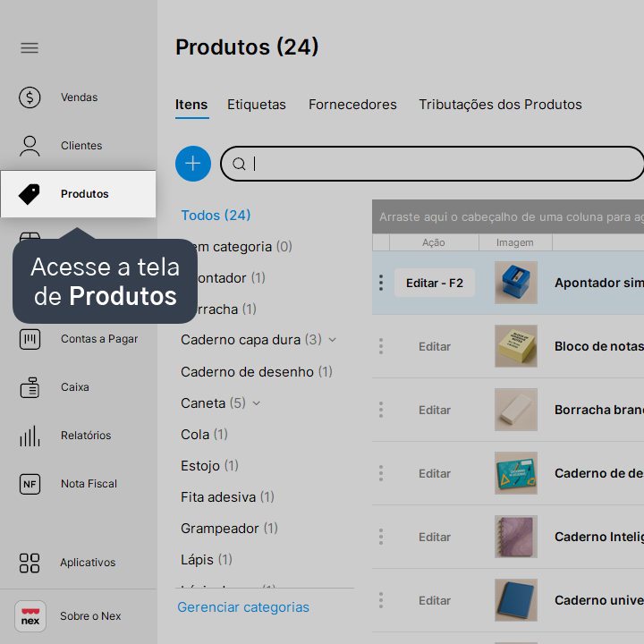Viewport: 644px width, 644px height.
Task: Switch to the Etiquetas tab
Action: 257,105
